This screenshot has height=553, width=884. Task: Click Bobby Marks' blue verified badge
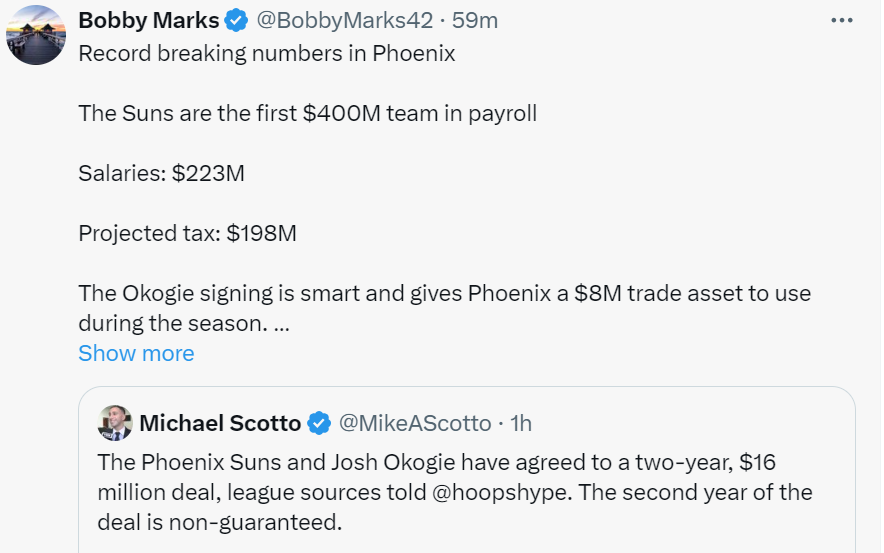tap(236, 20)
